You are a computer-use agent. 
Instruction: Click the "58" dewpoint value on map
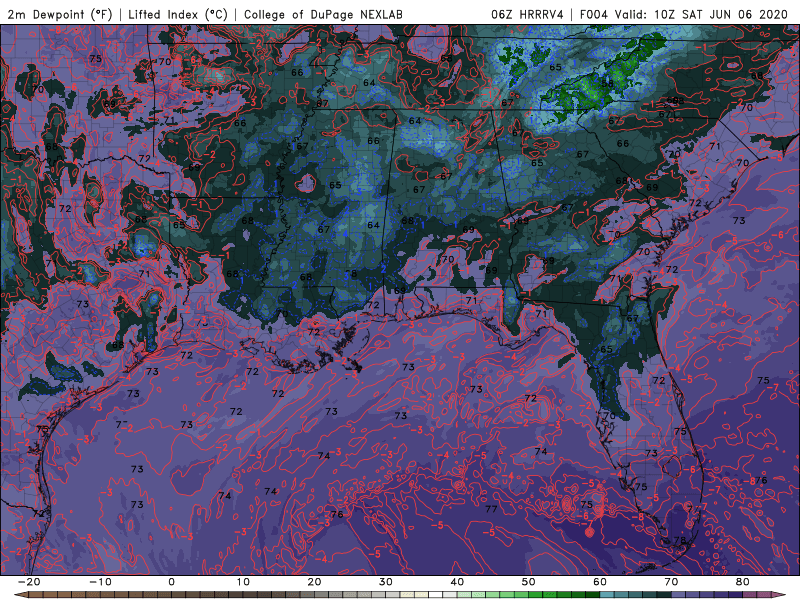(607, 84)
